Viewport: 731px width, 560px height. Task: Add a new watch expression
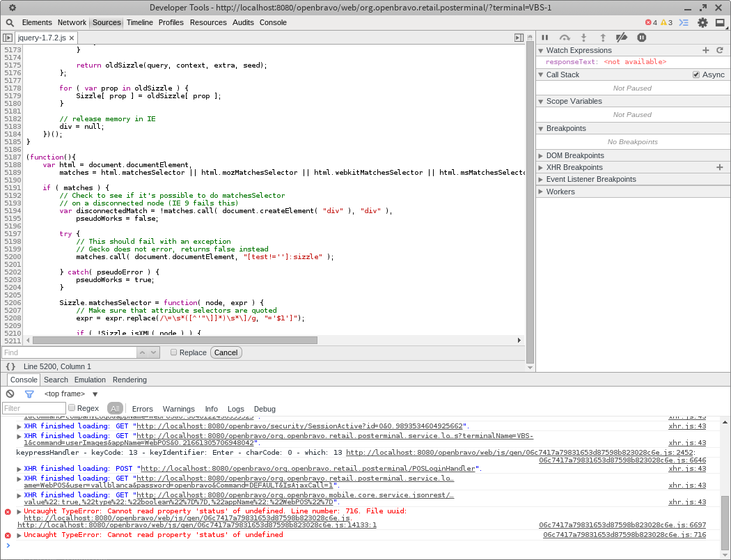point(705,50)
